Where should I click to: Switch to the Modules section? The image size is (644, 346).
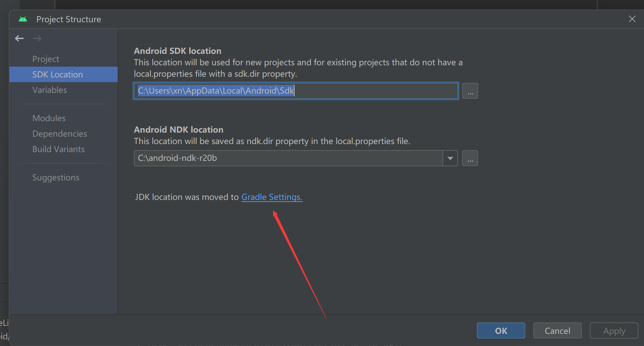coord(49,118)
